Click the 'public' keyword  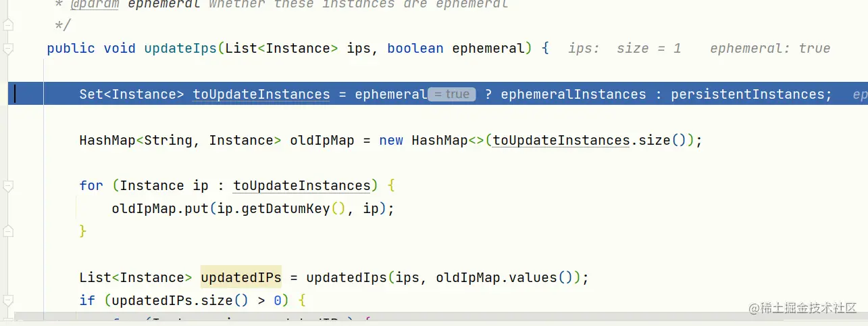[71, 49]
